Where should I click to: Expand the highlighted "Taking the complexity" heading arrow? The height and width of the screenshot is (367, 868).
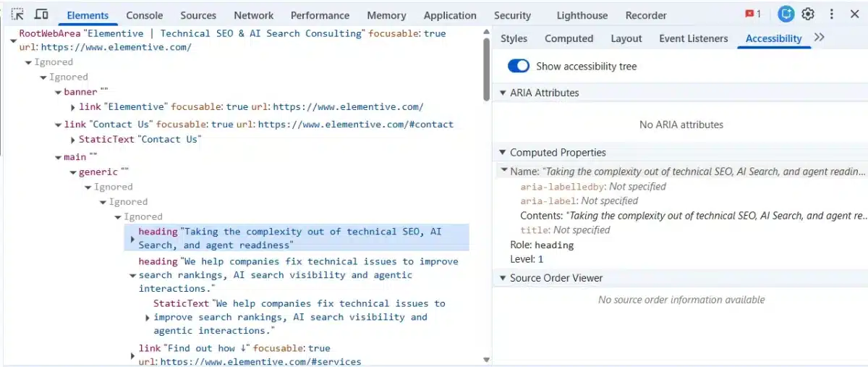(132, 239)
